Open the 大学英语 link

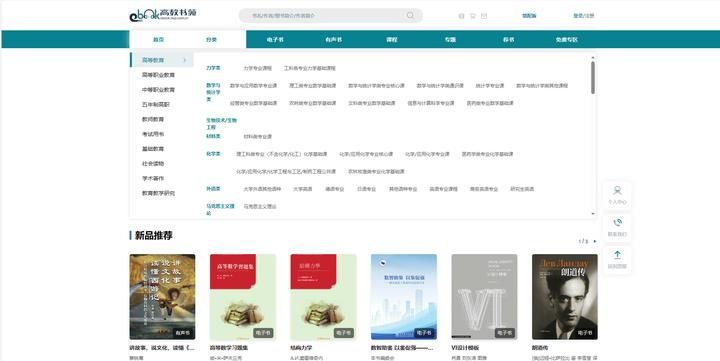pyautogui.click(x=303, y=189)
